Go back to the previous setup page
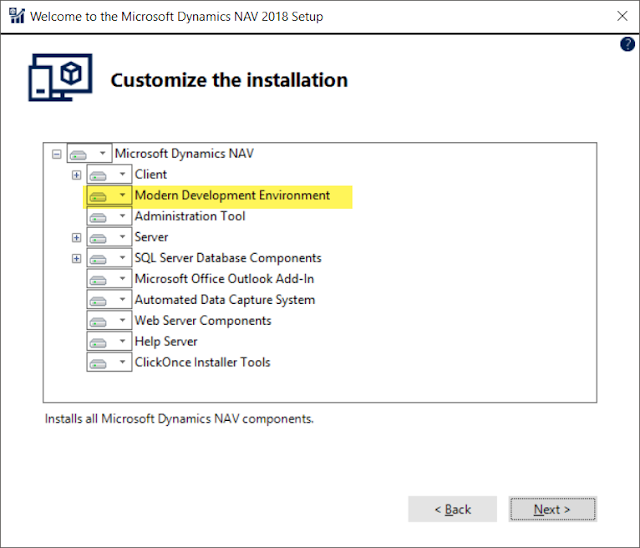 click(453, 509)
